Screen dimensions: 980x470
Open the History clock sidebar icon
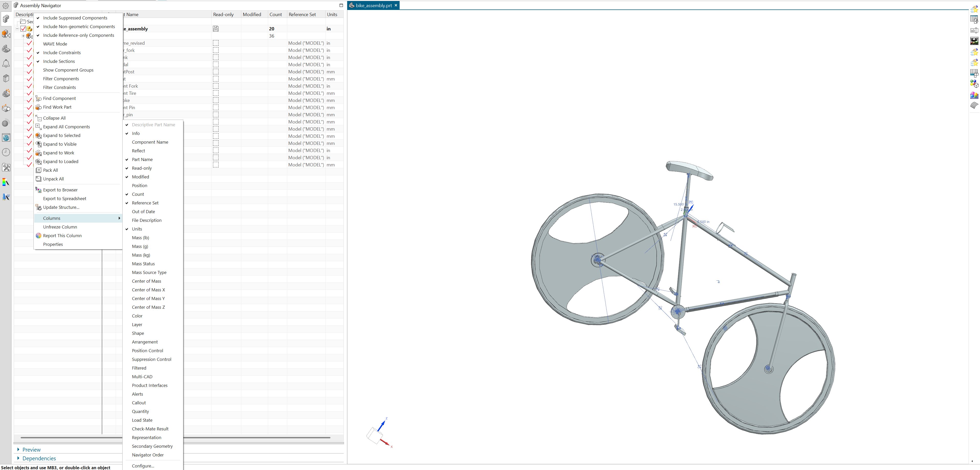(x=6, y=152)
